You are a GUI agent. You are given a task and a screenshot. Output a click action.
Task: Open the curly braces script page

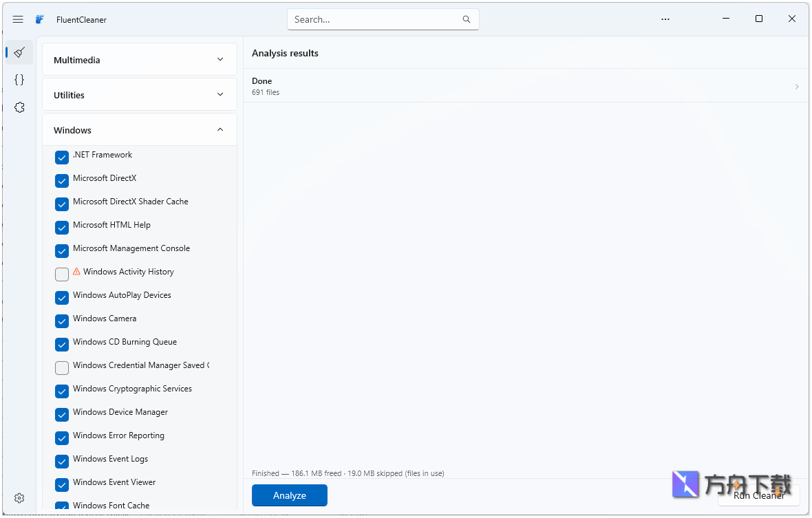click(x=20, y=80)
